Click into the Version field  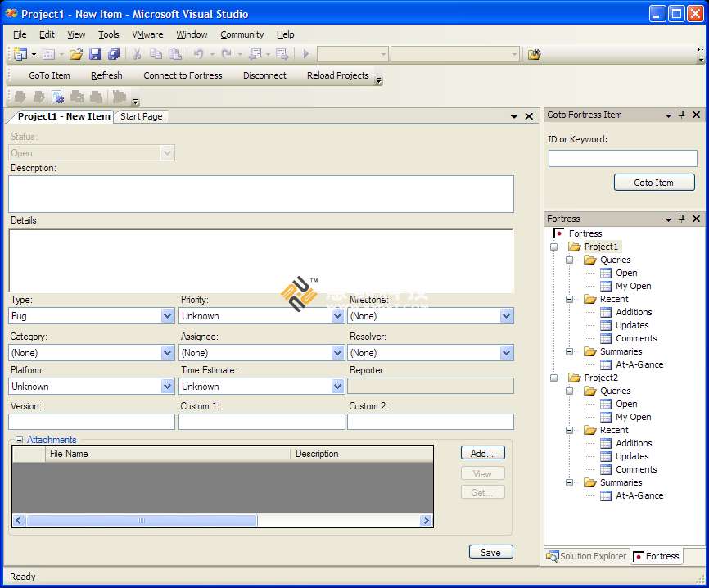[92, 422]
